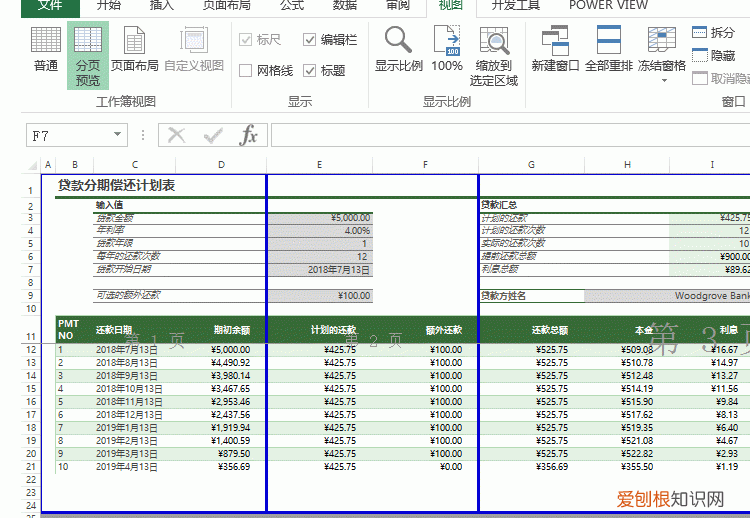Enable Gridlines (网格线) checkbox

pos(245,71)
